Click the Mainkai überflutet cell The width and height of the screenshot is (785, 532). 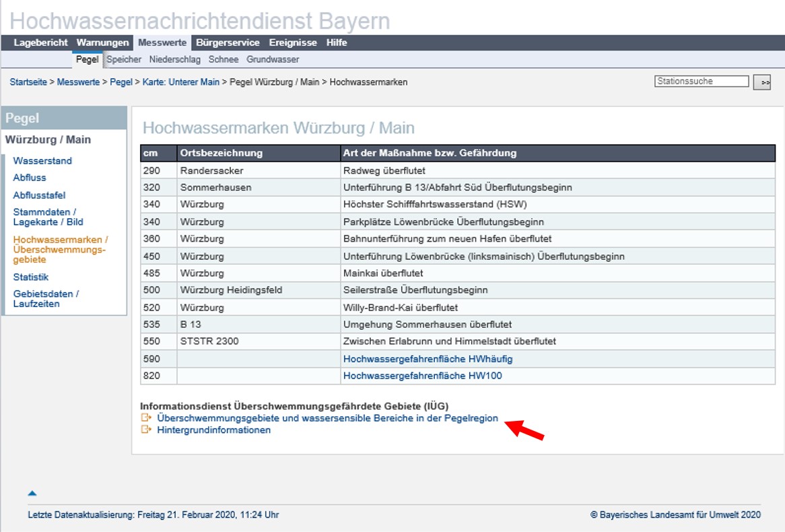pos(557,273)
